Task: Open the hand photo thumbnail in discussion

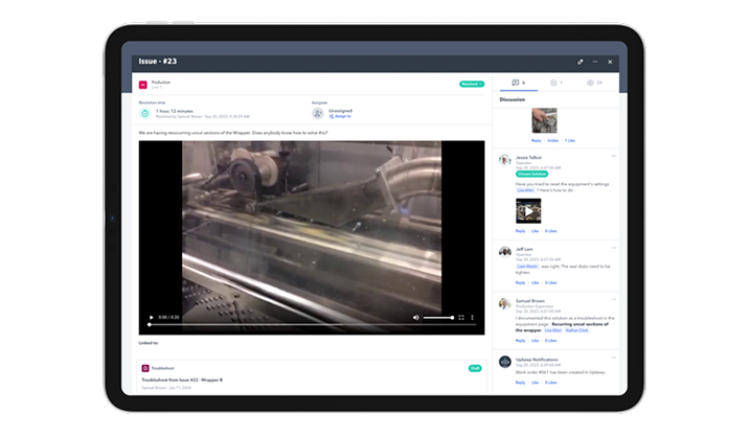Action: pyautogui.click(x=544, y=120)
